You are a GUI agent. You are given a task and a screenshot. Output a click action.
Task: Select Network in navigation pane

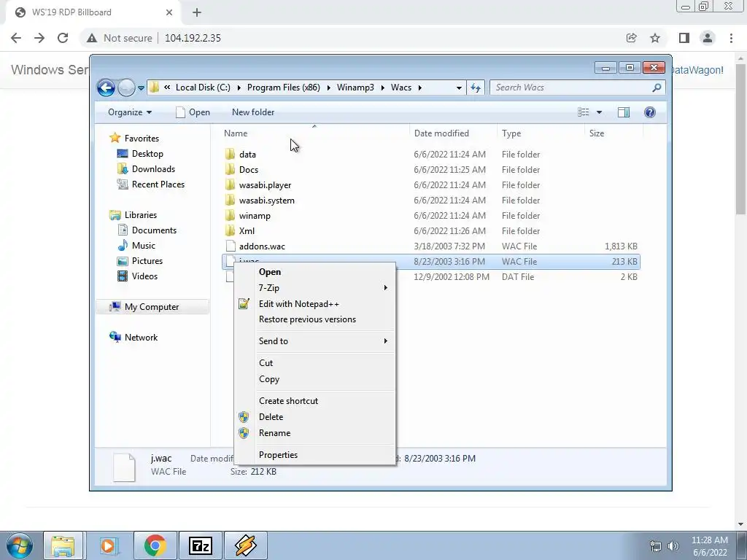141,338
